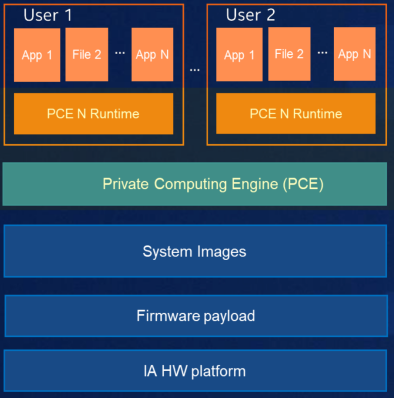Select the Private Computing Engine (PCE) layer
Screen dimensions: 394x398
click(195, 184)
